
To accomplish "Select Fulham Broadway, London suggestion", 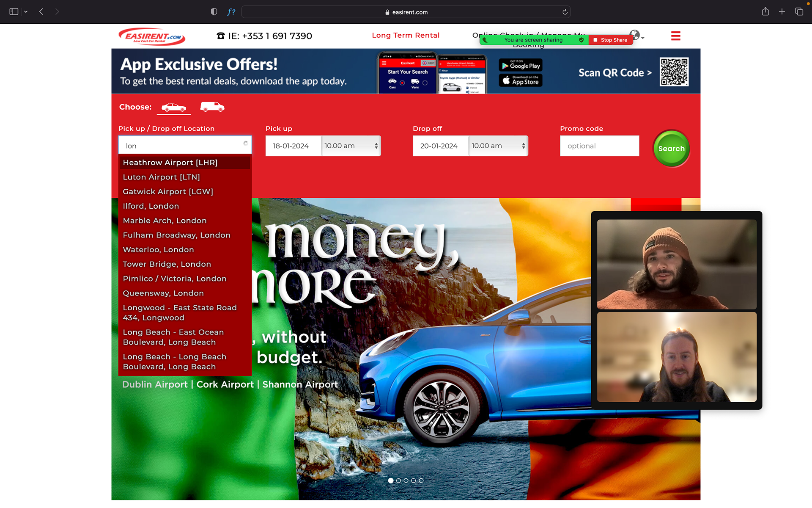I will 185,235.
